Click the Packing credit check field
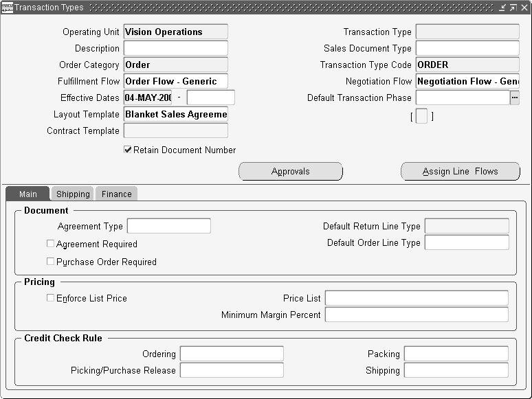The width and height of the screenshot is (532, 399). (x=456, y=354)
